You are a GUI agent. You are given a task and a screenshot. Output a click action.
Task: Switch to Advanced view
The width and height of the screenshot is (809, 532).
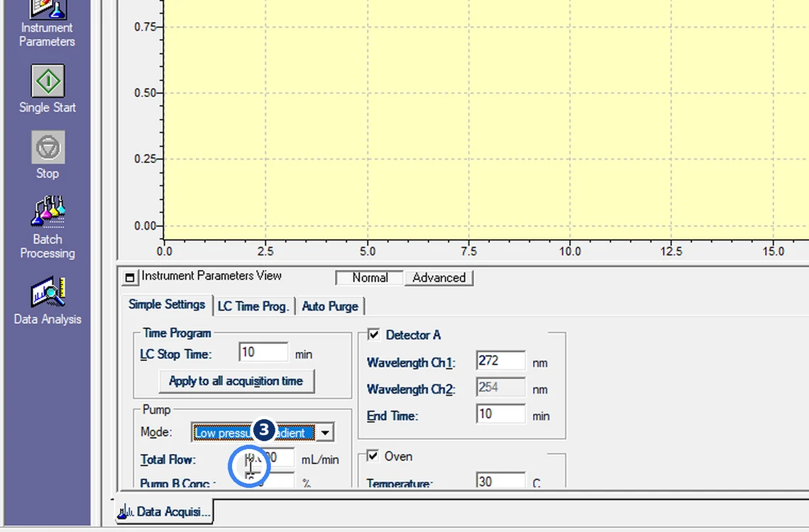[x=439, y=277]
